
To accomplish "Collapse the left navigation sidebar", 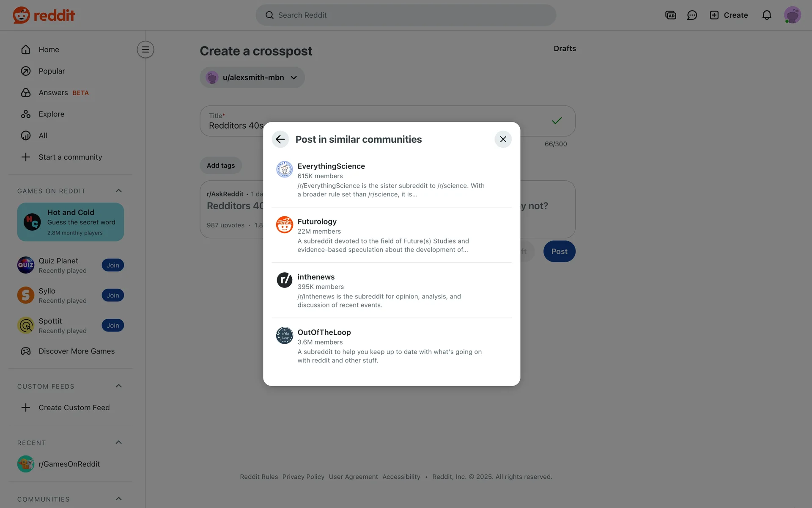I will pos(145,50).
